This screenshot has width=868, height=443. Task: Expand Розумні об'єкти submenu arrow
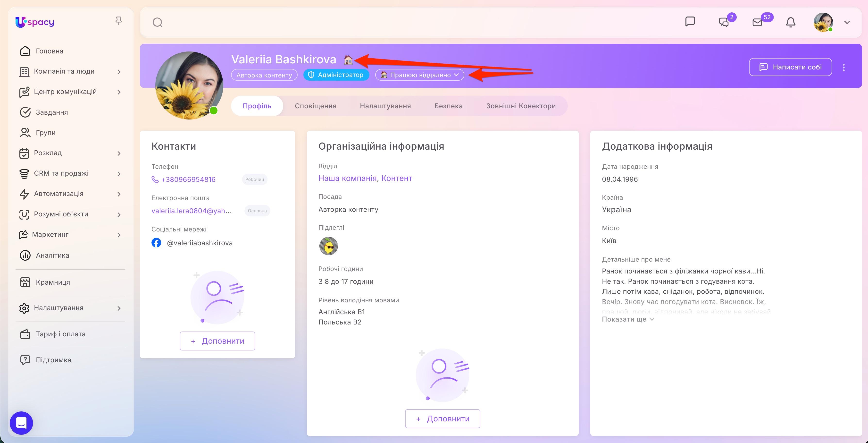pyautogui.click(x=119, y=214)
